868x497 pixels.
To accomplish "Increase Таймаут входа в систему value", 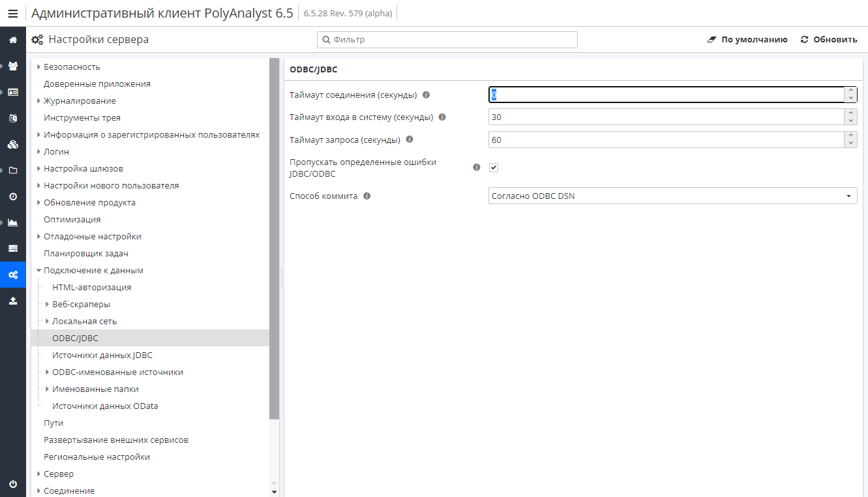I will 850,113.
